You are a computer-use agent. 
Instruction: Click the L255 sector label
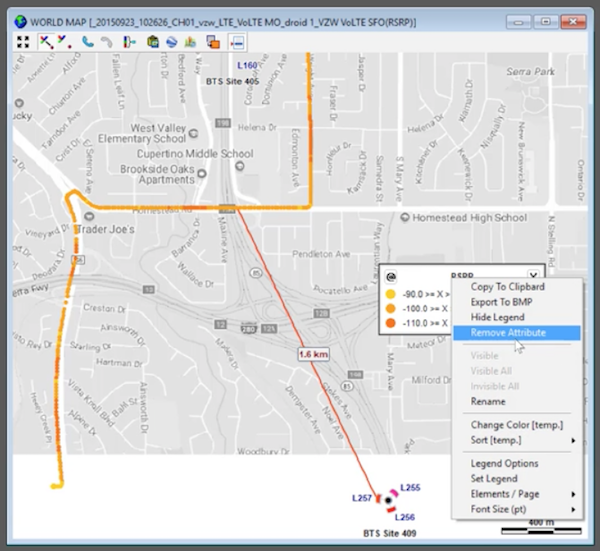(x=410, y=487)
